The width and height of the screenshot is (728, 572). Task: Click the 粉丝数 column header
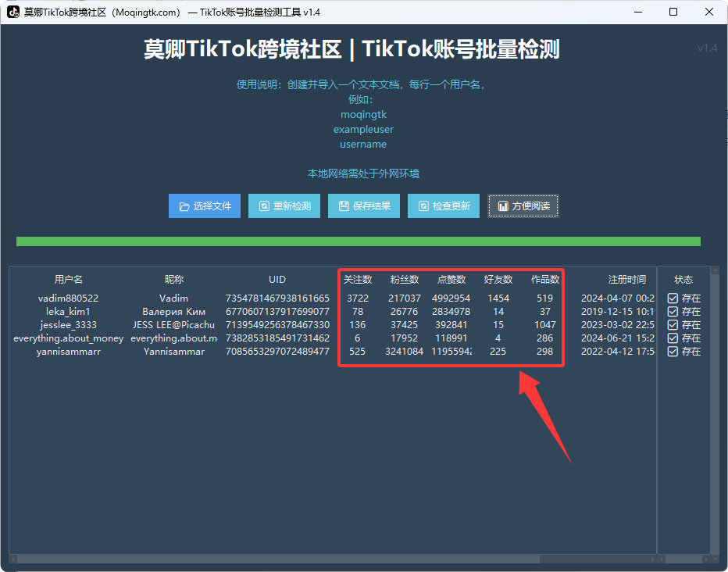tap(405, 280)
